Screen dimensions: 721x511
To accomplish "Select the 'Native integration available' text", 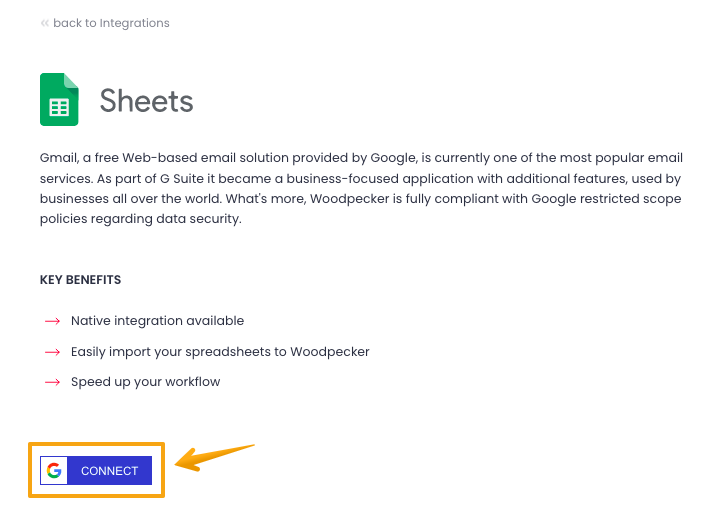I will [157, 321].
